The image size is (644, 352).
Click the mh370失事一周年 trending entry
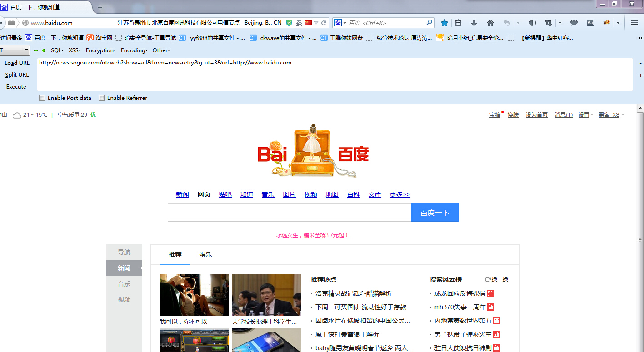(x=460, y=307)
